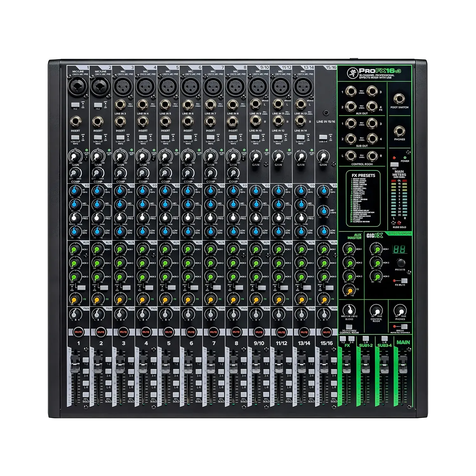This screenshot has height=476, width=476.
Task: Click the FX PRESETS list panel
Action: point(363,199)
